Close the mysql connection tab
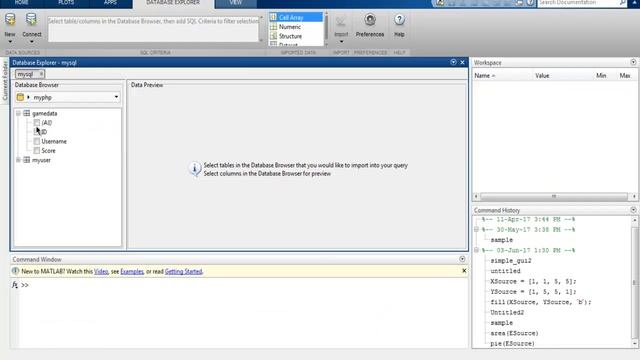The image size is (640, 360). coord(41,74)
